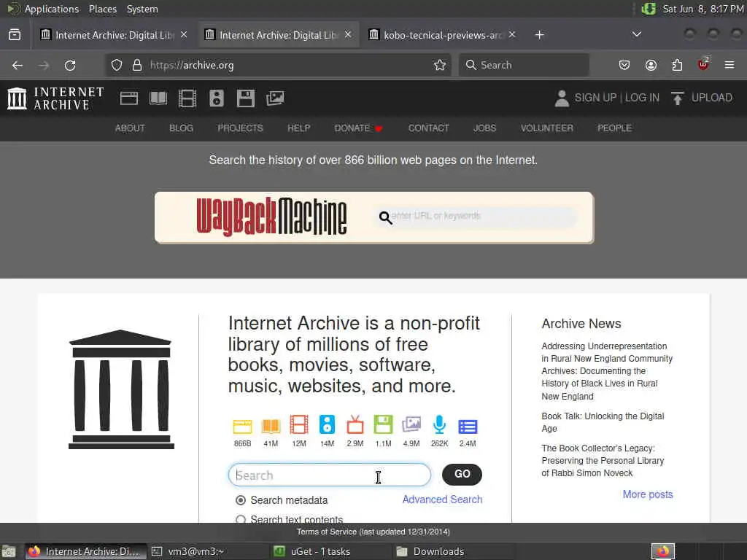Open the uBlock Origin shield icon

[703, 64]
